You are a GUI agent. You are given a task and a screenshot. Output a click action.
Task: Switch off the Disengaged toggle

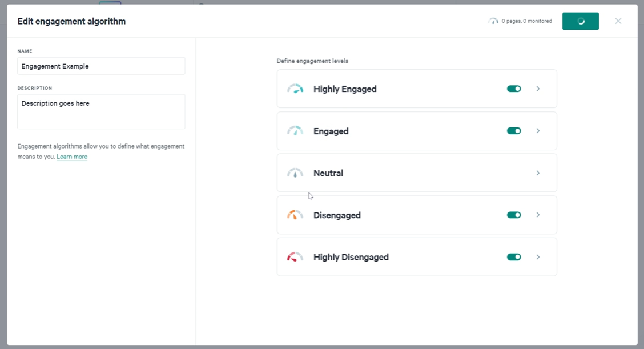pos(514,215)
